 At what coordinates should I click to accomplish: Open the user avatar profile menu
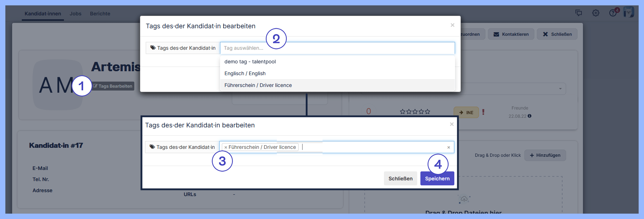tap(629, 12)
